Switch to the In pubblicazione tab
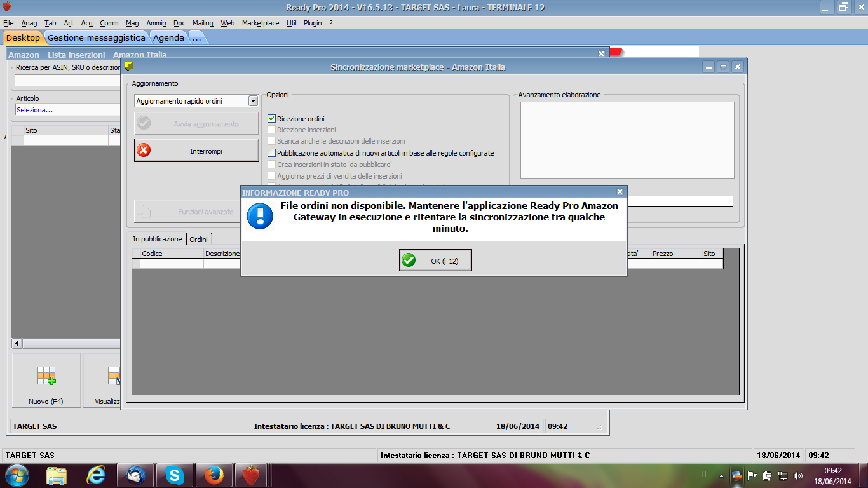 tap(158, 239)
